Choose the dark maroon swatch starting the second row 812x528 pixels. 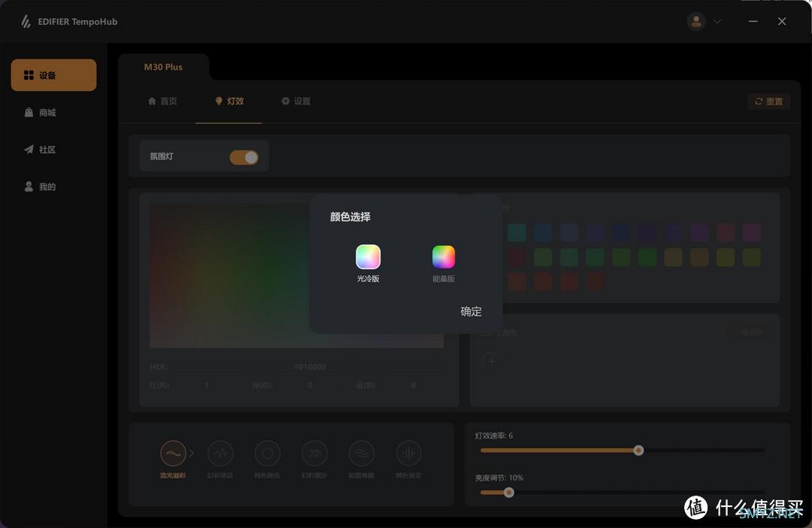pyautogui.click(x=517, y=257)
